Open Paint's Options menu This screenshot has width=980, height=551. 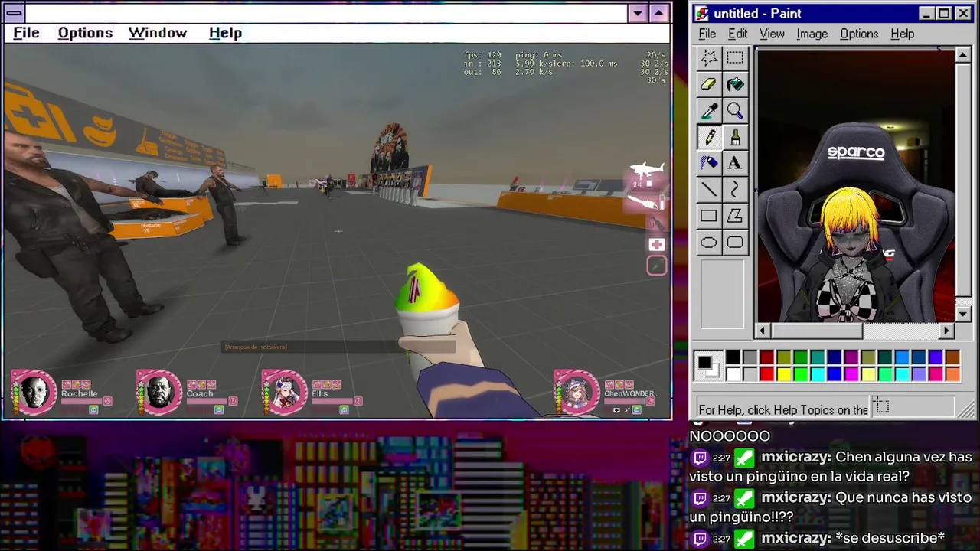coord(859,34)
